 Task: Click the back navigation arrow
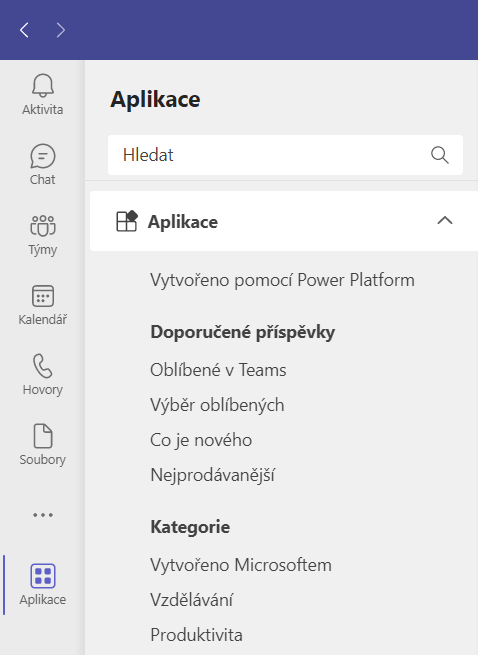24,30
